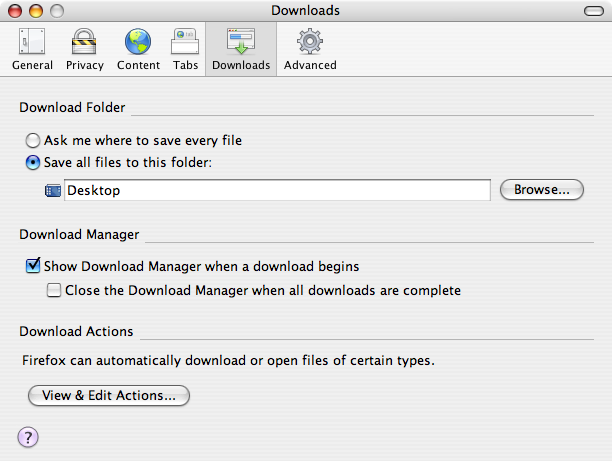
Task: Choose "Save all files to this folder"
Action: pyautogui.click(x=33, y=162)
